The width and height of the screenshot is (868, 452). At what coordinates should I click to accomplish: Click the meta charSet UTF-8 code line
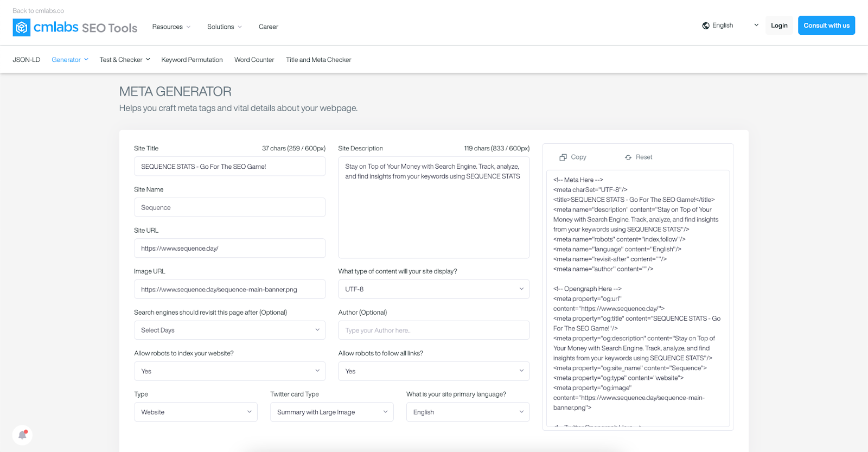click(590, 190)
